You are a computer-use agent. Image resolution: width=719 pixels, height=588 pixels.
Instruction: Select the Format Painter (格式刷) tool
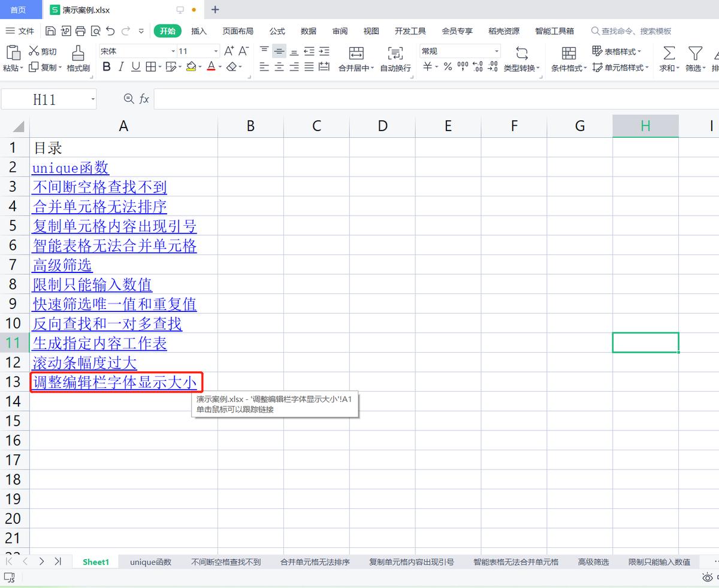78,59
